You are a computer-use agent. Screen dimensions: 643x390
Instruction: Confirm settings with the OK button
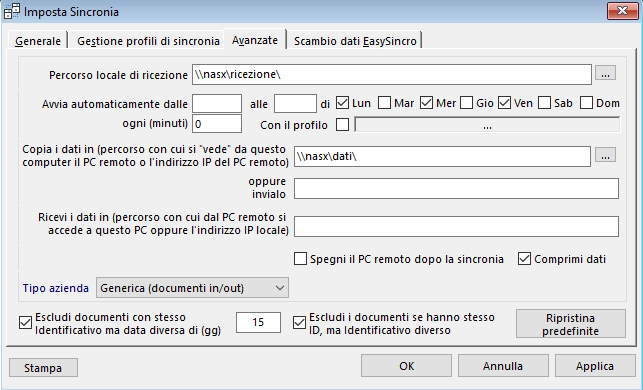point(406,365)
